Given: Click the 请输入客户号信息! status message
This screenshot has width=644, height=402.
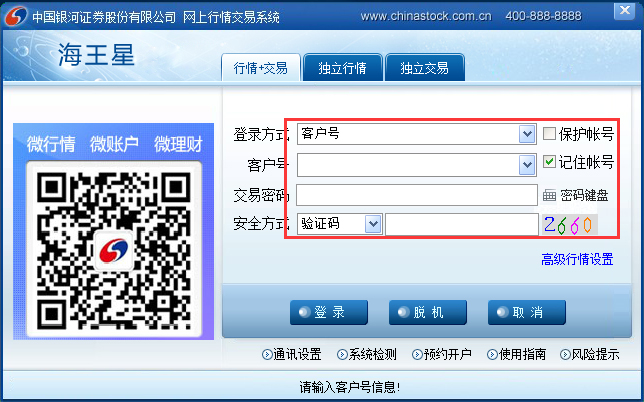Looking at the screenshot, I should (350, 387).
